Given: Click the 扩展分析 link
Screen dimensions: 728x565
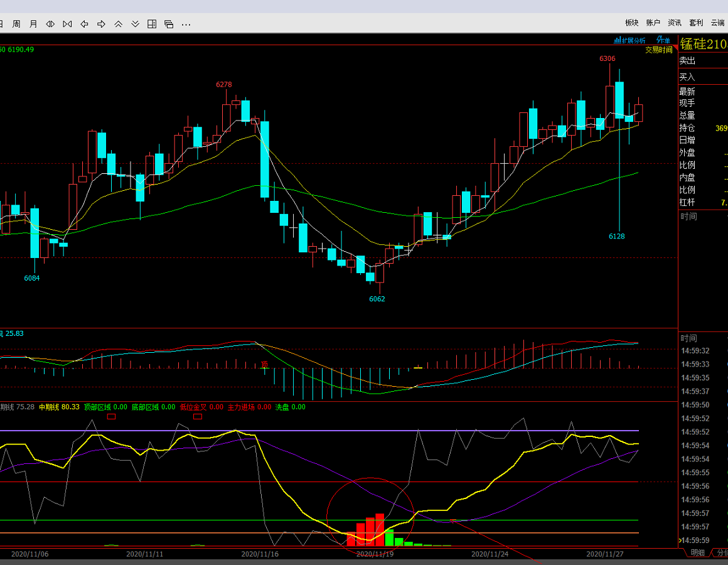Looking at the screenshot, I should 630,40.
